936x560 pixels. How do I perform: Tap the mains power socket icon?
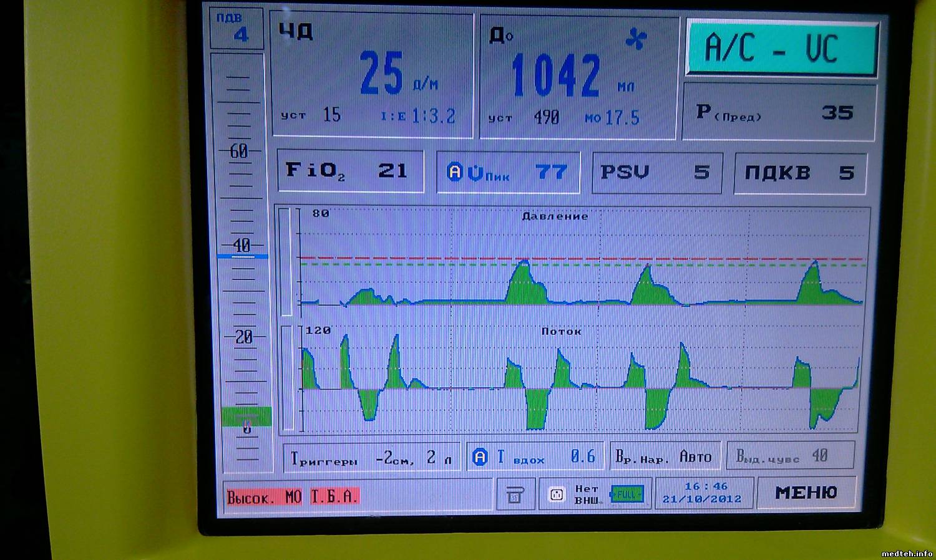point(556,495)
